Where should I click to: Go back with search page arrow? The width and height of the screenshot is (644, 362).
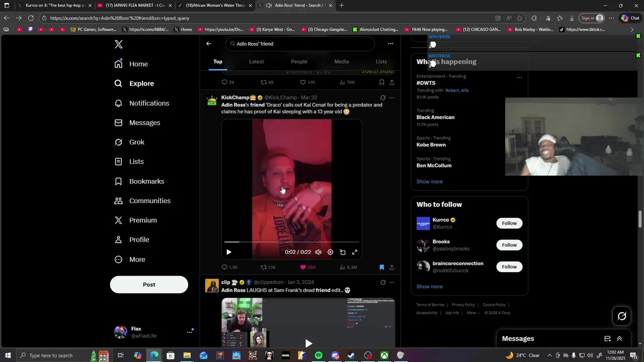click(209, 44)
